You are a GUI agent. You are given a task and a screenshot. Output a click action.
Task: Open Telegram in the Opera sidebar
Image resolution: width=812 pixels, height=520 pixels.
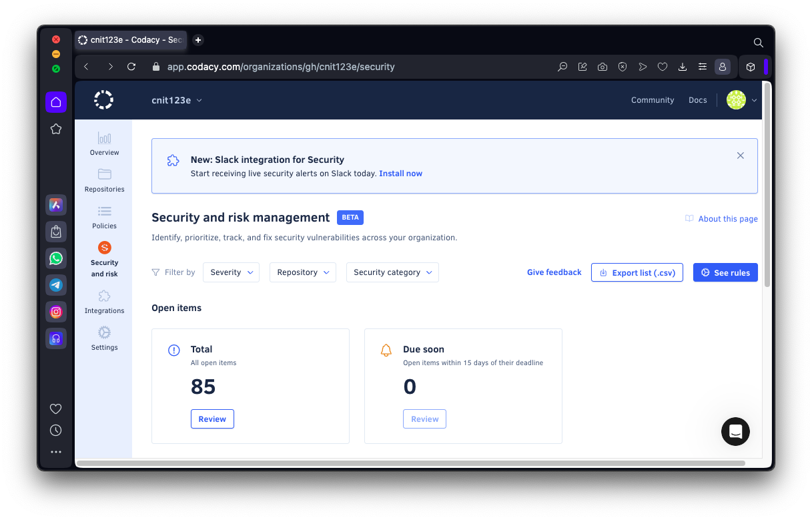coord(56,285)
